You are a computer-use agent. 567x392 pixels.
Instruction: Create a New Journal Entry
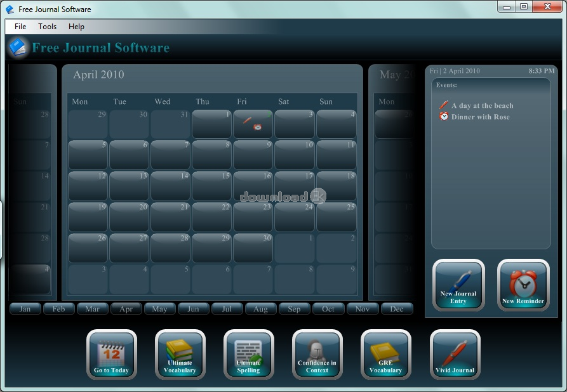tap(458, 285)
